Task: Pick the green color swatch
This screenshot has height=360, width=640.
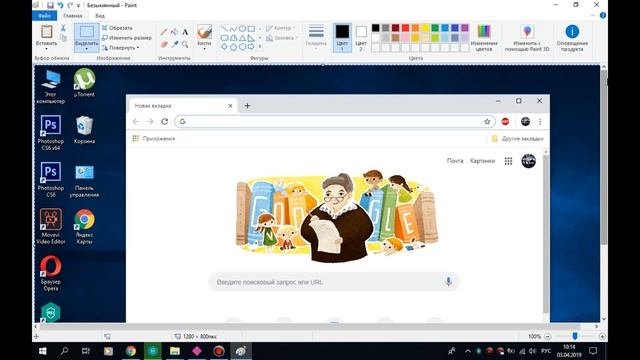Action: (x=435, y=28)
